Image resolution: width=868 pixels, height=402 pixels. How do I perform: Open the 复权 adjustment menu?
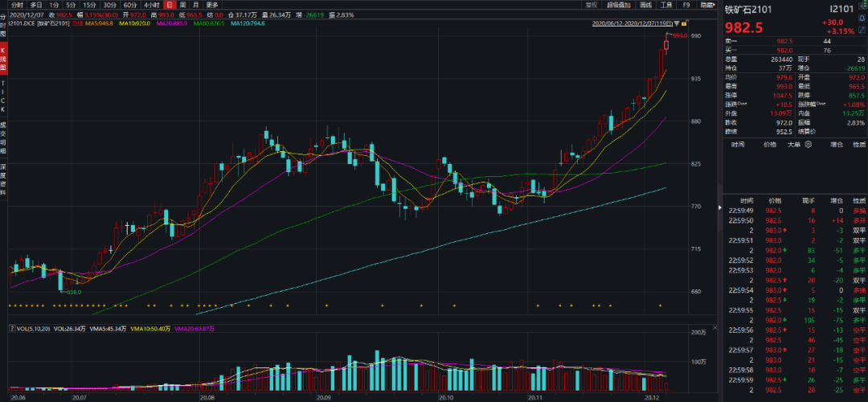click(x=591, y=5)
